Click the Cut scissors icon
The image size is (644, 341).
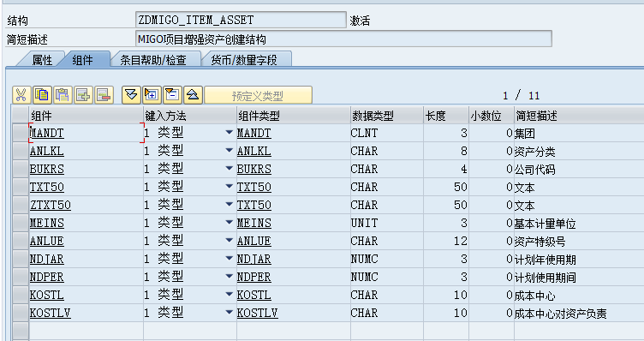(x=21, y=95)
